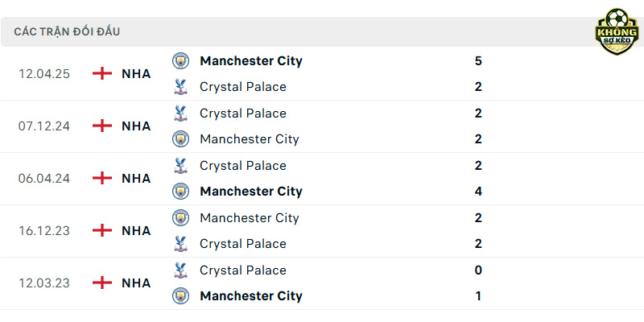The width and height of the screenshot is (644, 322).
Task: Click Manchester City crest in 12.04.25 match
Action: coord(180,61)
